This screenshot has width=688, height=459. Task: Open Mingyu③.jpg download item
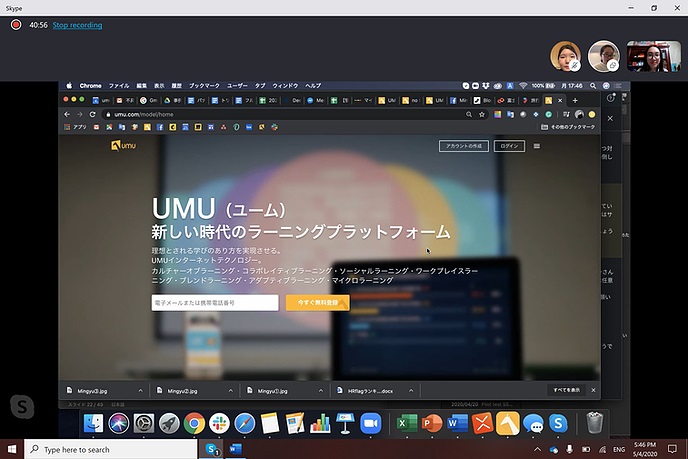[x=92, y=391]
